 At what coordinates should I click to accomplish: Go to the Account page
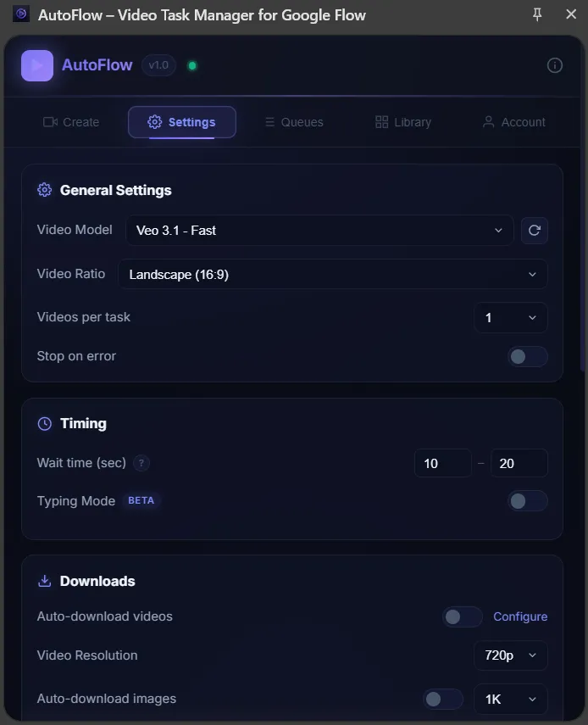(513, 122)
